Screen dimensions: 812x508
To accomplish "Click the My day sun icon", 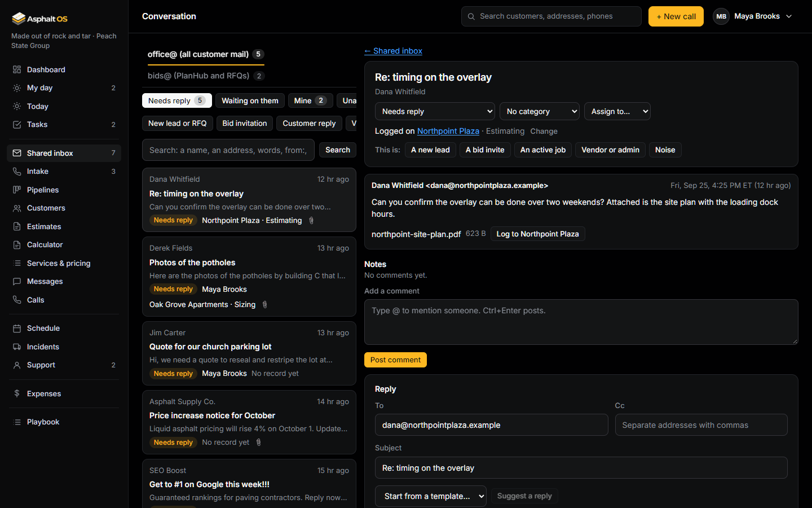I will coord(17,88).
